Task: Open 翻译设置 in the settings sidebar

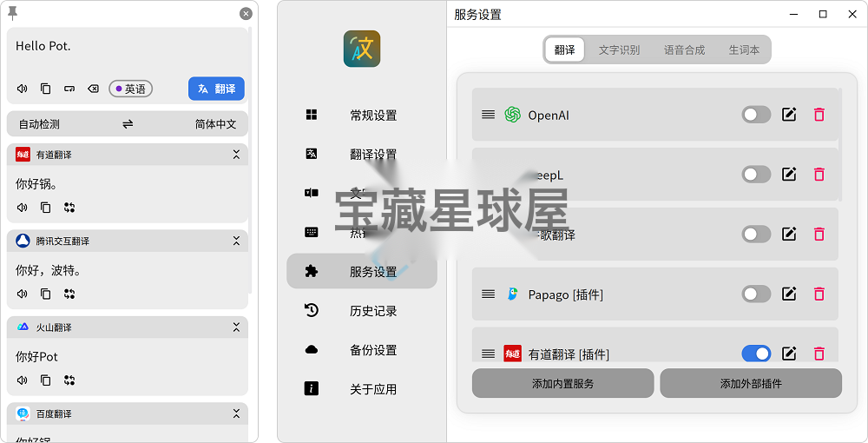Action: pos(362,154)
